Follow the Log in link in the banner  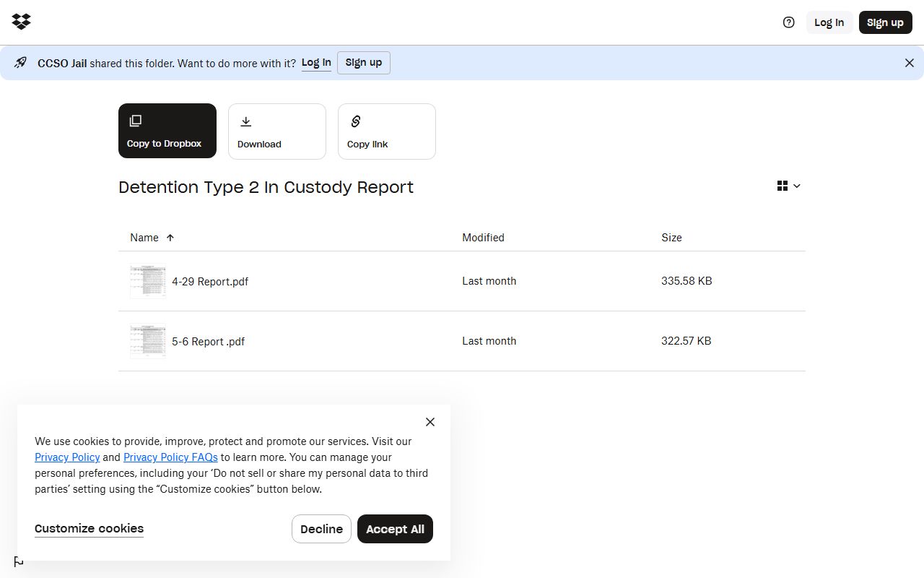tap(316, 63)
